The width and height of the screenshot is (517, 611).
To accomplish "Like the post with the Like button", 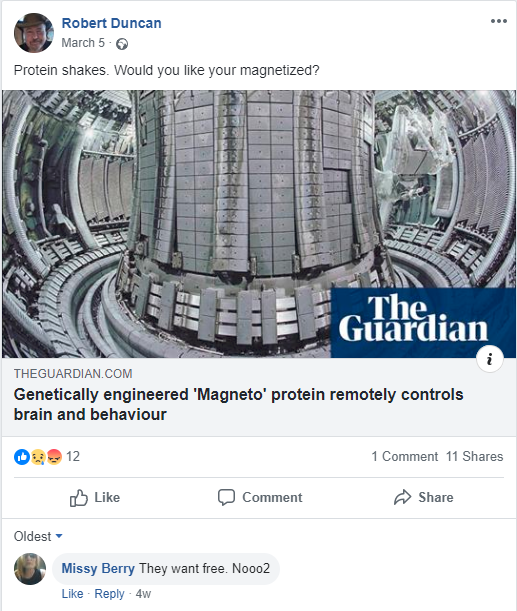I will (x=95, y=498).
